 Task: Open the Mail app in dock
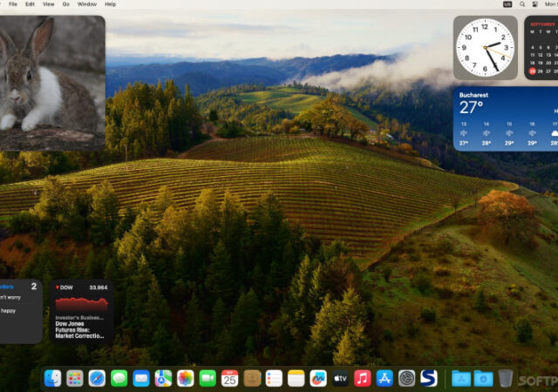tap(141, 378)
